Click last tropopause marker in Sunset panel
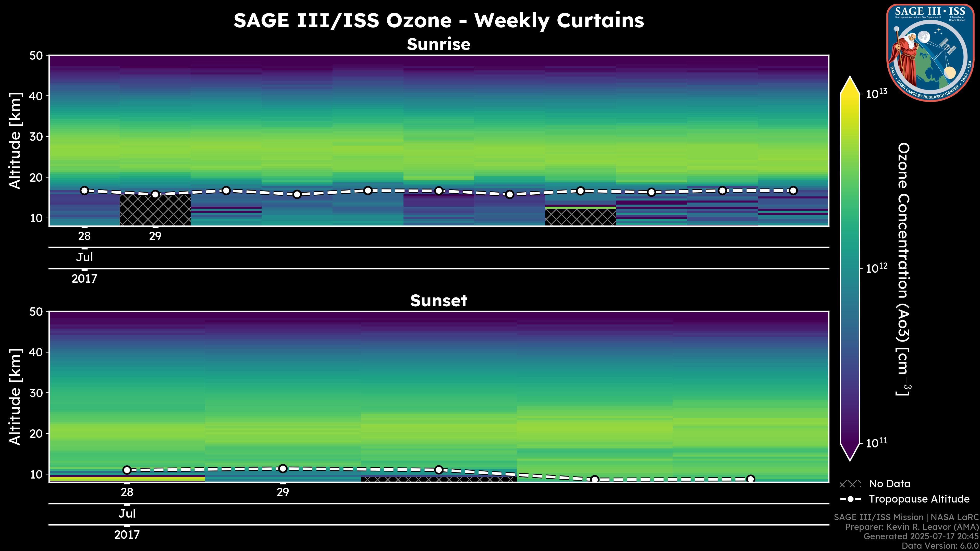Image resolution: width=980 pixels, height=551 pixels. pos(751,479)
